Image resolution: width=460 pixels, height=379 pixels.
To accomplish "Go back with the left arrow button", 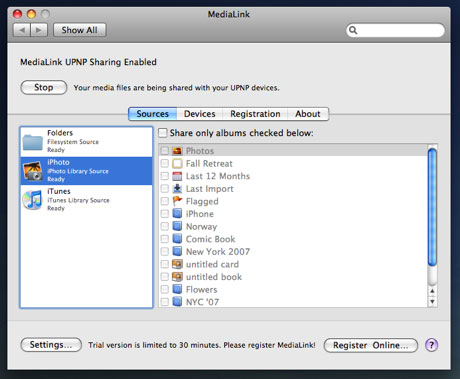I will [22, 30].
